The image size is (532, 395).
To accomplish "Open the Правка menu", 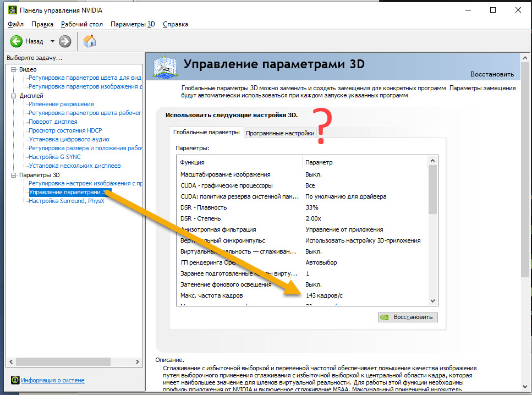I will coord(42,24).
